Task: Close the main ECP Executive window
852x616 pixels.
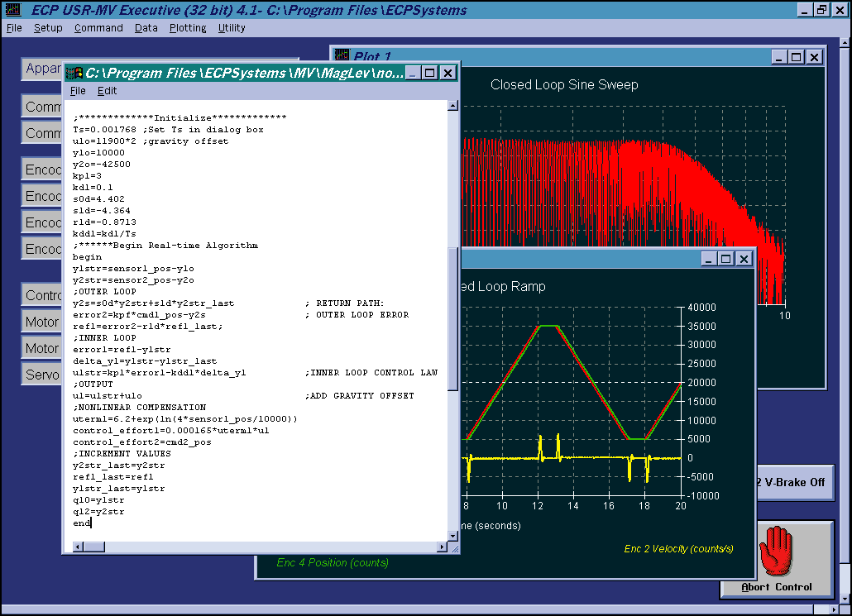Action: (x=839, y=10)
